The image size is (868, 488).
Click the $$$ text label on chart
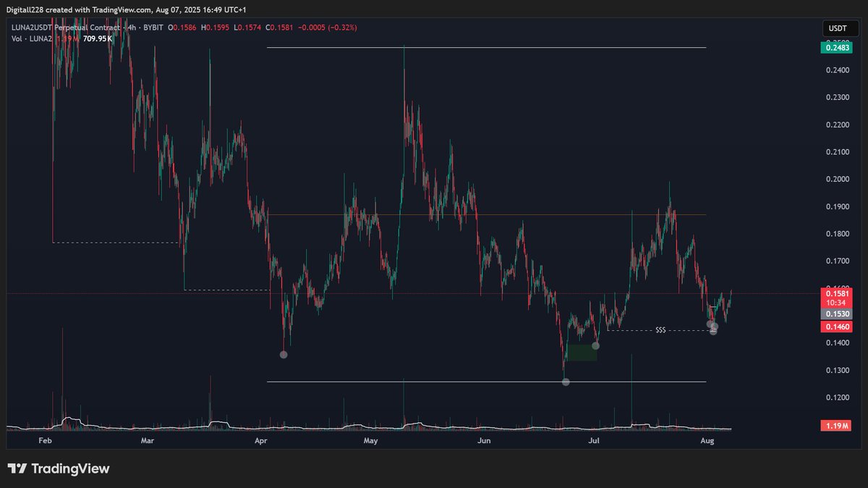(x=660, y=330)
